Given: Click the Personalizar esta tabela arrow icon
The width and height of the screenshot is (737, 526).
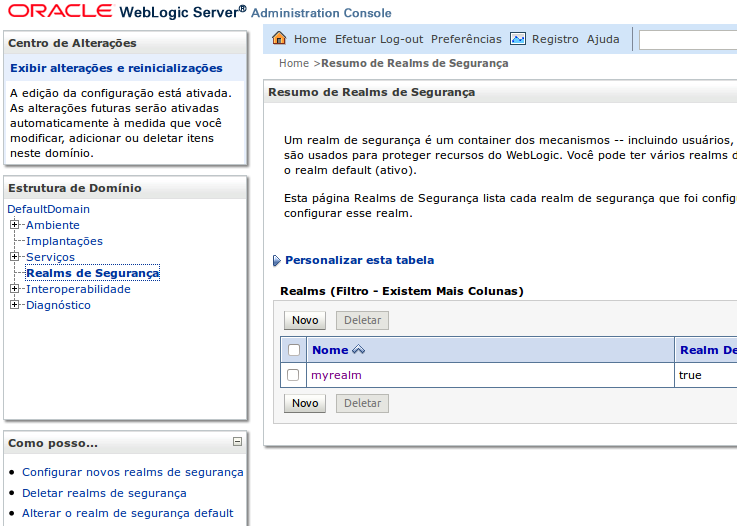Looking at the screenshot, I should coord(277,261).
